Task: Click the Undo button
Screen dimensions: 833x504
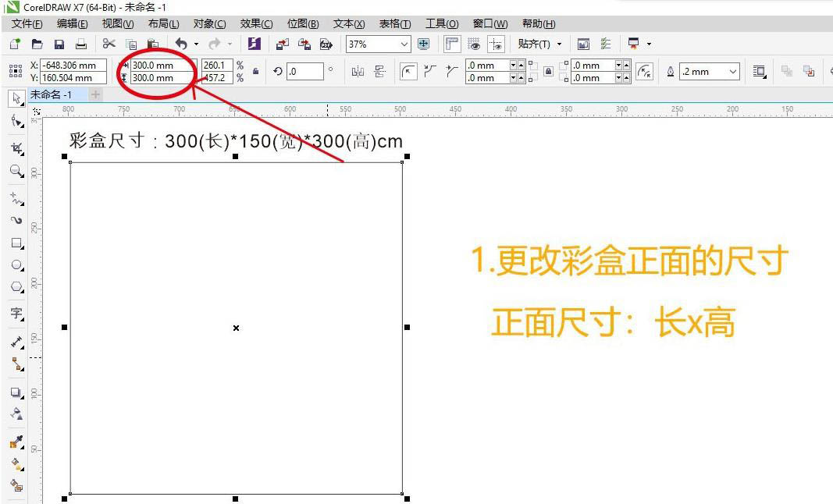Action: click(x=183, y=44)
